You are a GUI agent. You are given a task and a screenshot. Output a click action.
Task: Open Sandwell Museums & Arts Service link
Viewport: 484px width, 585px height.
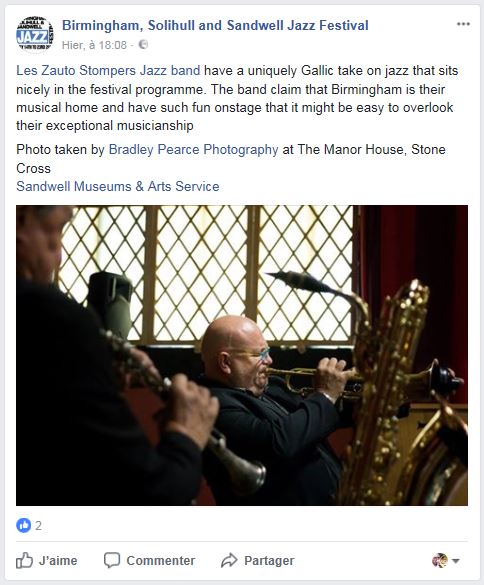click(118, 186)
